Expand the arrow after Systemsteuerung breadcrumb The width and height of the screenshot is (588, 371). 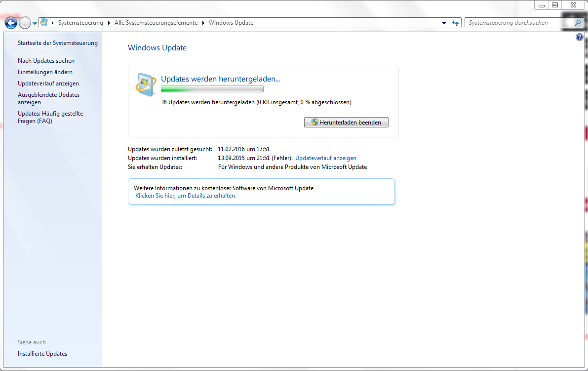[109, 23]
